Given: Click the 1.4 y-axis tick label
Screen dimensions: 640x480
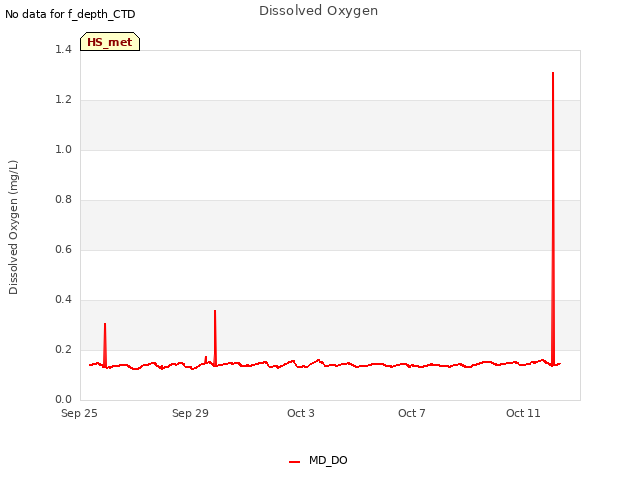Looking at the screenshot, I should pos(63,49).
